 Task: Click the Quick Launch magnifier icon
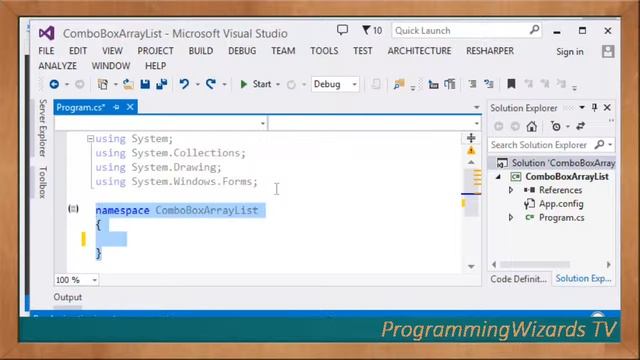pos(534,30)
